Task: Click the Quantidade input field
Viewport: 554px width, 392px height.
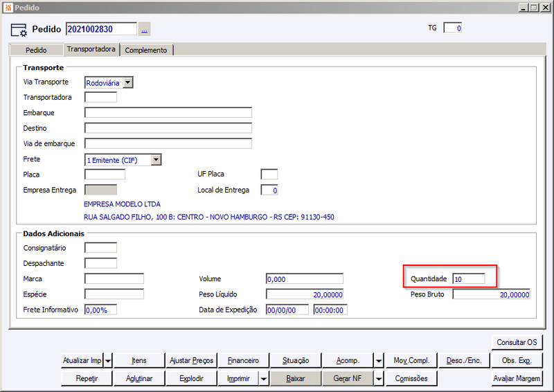Action: (469, 279)
